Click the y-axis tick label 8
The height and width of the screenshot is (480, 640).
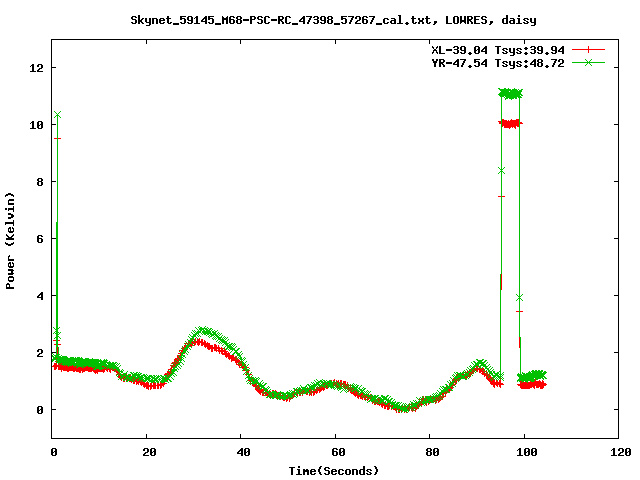click(40, 182)
